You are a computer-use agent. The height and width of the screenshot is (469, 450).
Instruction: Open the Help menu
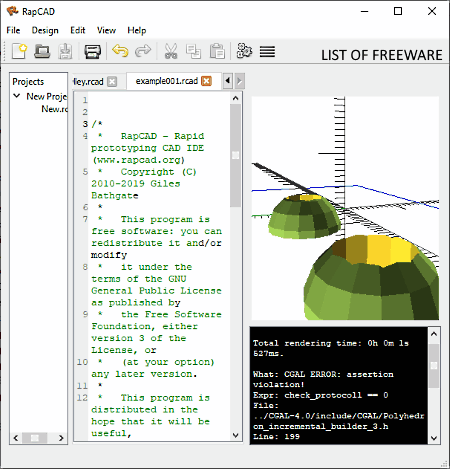coord(137,30)
